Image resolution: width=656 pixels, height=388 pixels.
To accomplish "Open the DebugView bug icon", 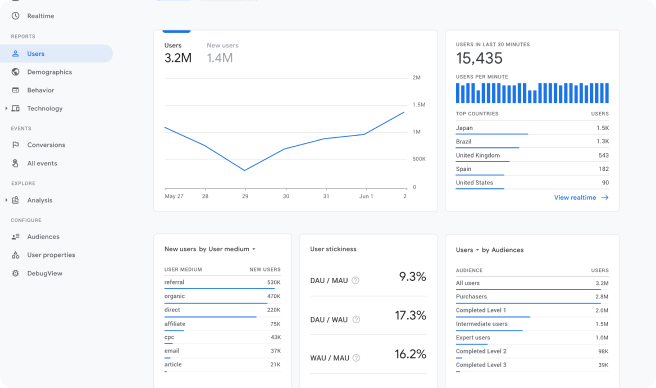I will click(x=15, y=273).
